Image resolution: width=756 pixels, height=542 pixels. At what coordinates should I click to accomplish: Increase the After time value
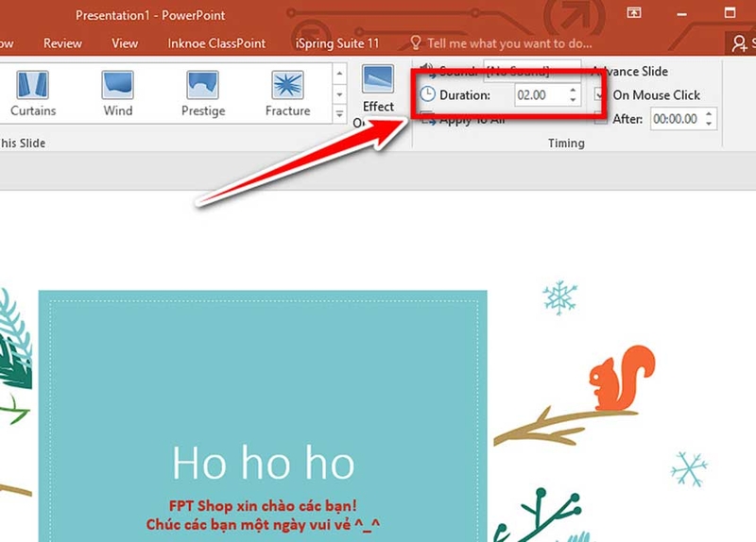[709, 114]
